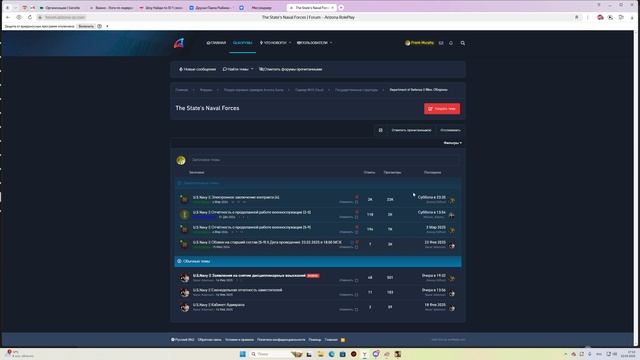This screenshot has width=640, height=360.
Task: Open the Arizona RolePlay logo home link
Action: [x=179, y=43]
